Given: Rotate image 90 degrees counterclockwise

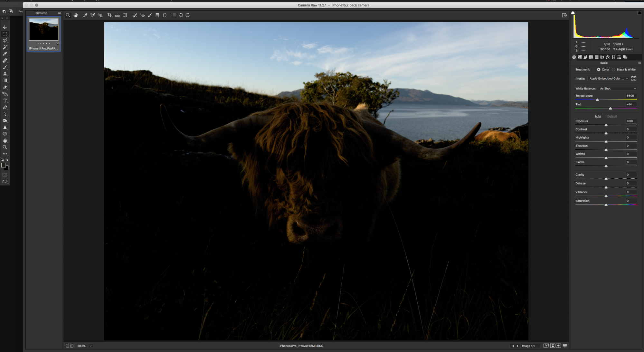Looking at the screenshot, I should click(x=181, y=15).
